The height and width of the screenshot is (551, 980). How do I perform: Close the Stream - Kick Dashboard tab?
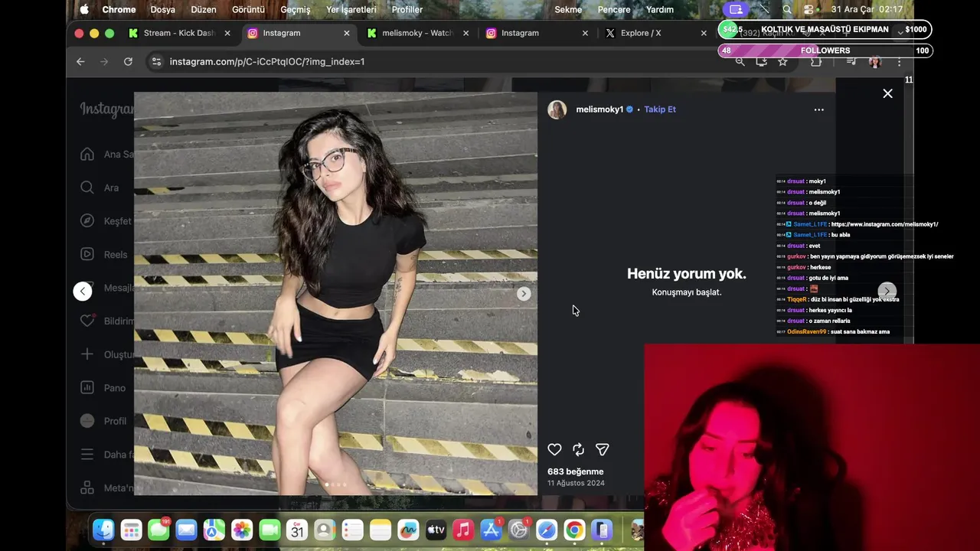(x=227, y=33)
